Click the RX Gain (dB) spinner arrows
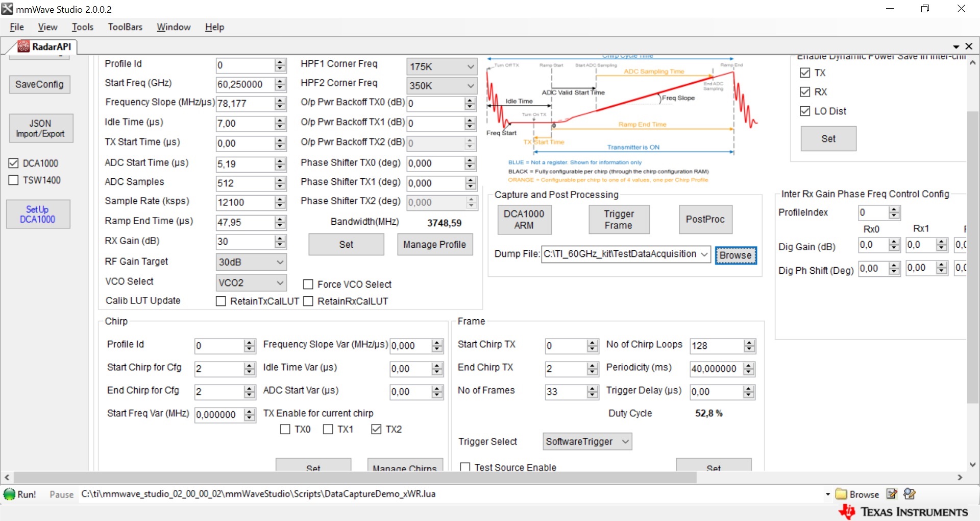 click(x=280, y=242)
